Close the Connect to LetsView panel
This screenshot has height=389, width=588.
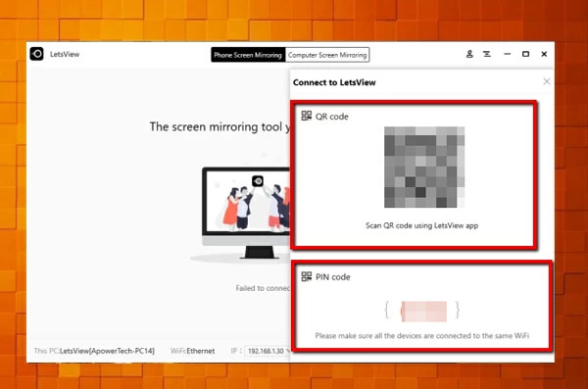coord(547,81)
